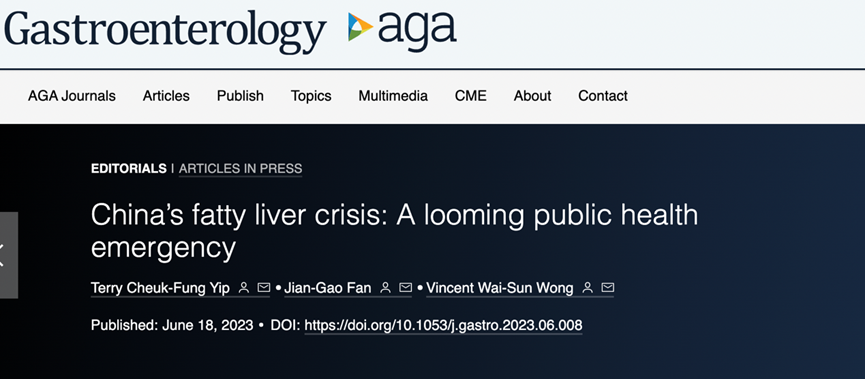Select Contact in navigation bar
The width and height of the screenshot is (865, 379).
[x=603, y=96]
